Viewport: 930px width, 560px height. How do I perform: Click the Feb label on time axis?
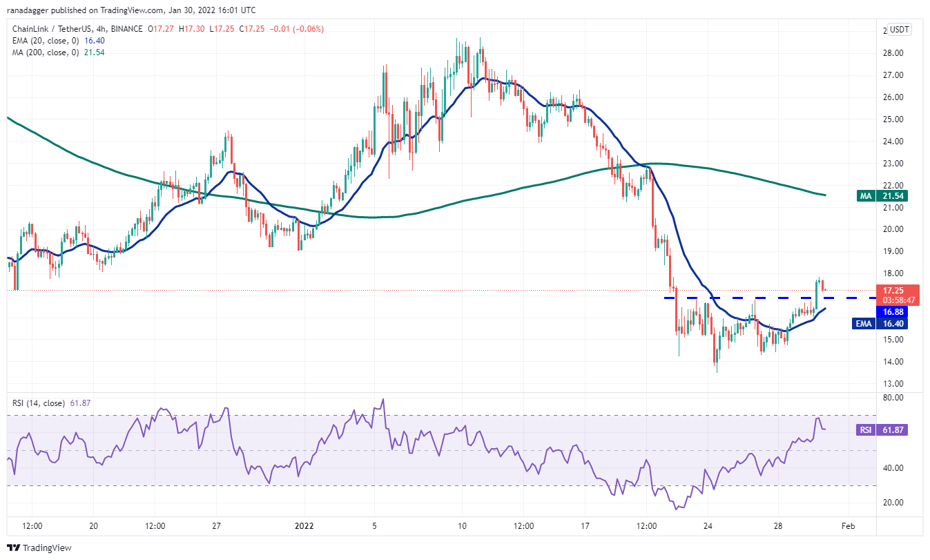[x=849, y=525]
